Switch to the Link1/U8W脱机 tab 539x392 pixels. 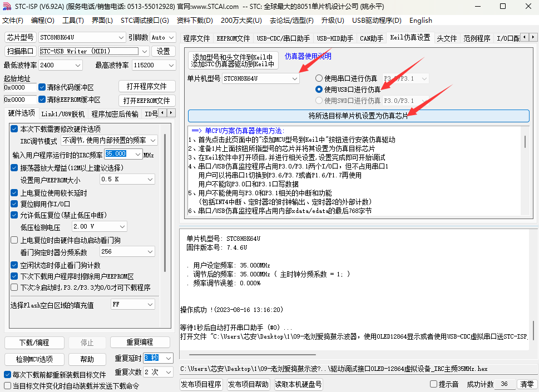pyautogui.click(x=63, y=114)
